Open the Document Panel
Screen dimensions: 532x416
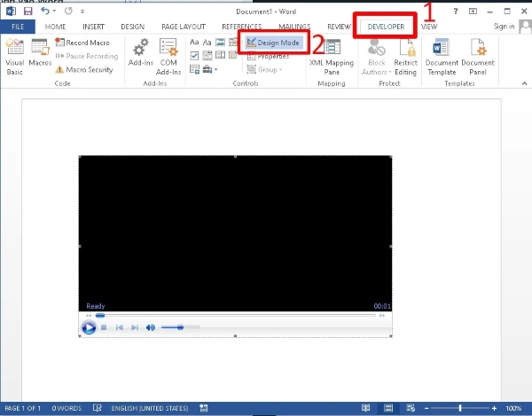[477, 53]
